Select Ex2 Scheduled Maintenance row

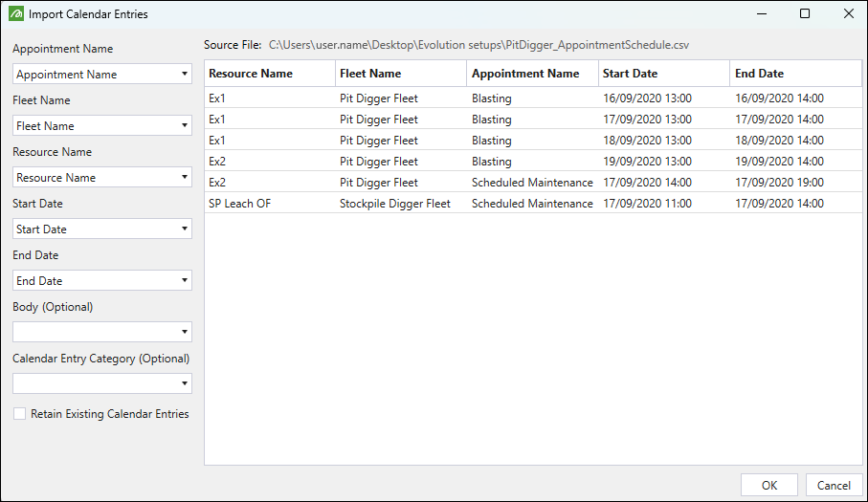click(x=533, y=183)
